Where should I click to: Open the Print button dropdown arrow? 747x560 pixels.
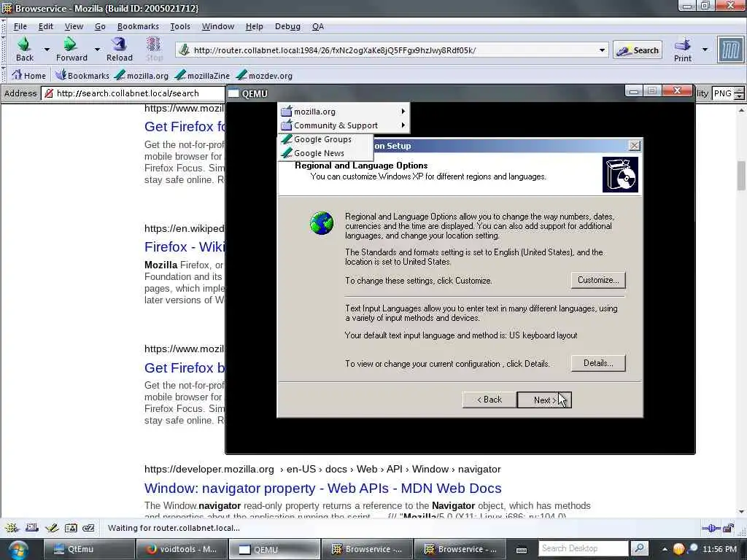pos(705,49)
